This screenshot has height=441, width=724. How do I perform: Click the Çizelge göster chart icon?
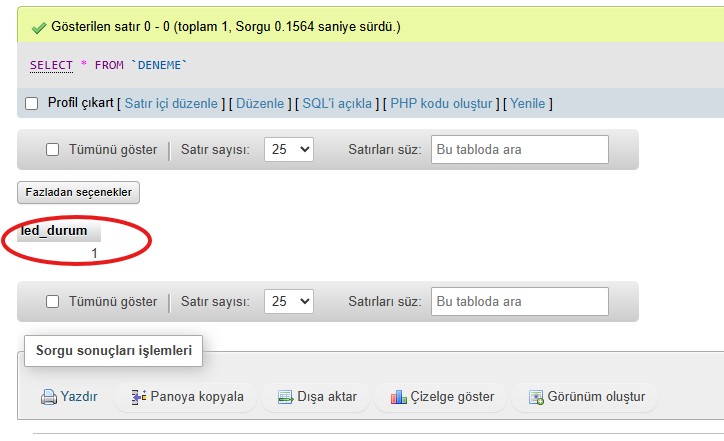pyautogui.click(x=398, y=397)
